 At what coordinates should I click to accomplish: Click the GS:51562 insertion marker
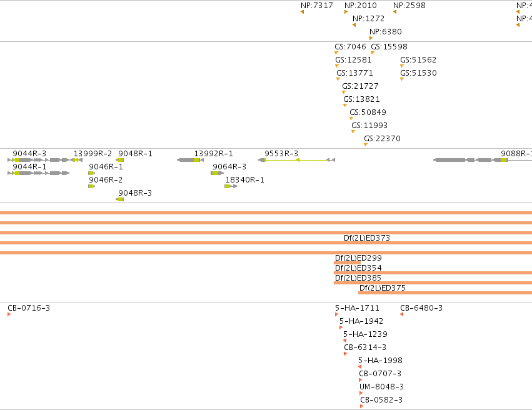tap(402, 66)
